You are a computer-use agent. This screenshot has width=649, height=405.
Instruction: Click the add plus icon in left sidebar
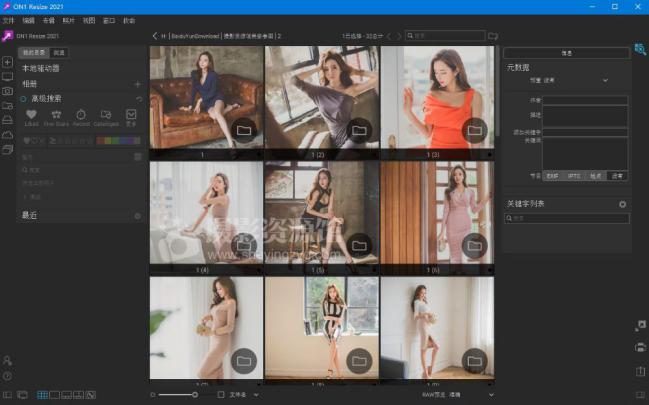click(8, 62)
